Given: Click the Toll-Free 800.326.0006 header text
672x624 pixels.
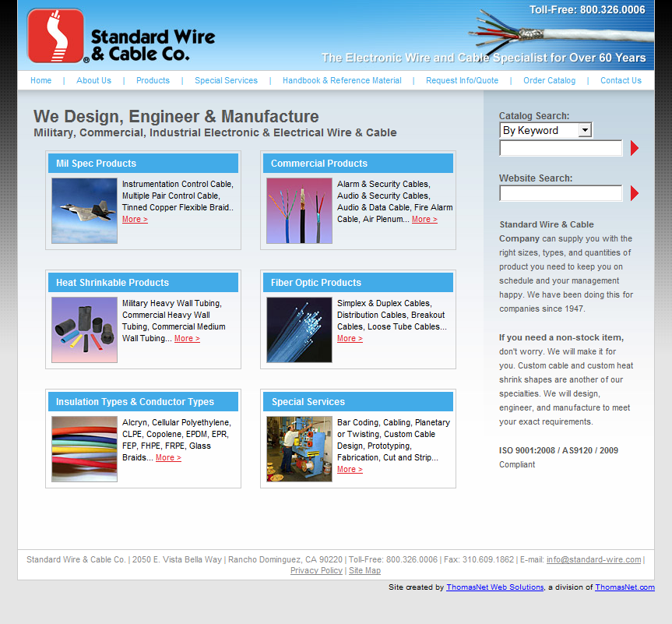Looking at the screenshot, I should pyautogui.click(x=587, y=10).
